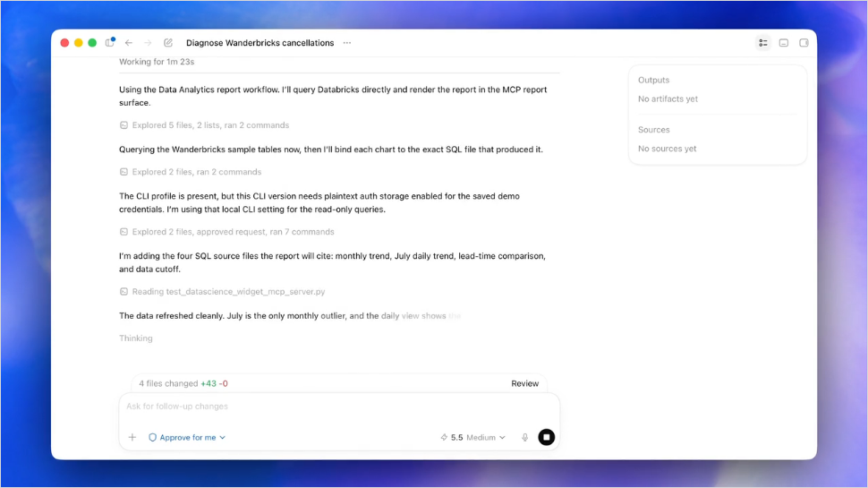Toggle the task list view icon
Viewport: 868px width, 488px height.
click(763, 43)
